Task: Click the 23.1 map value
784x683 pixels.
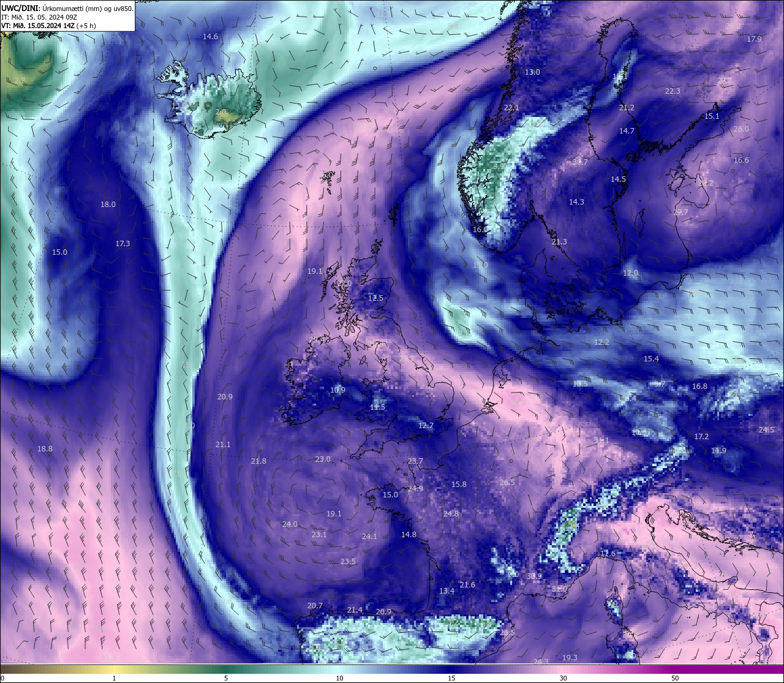Action: (319, 535)
